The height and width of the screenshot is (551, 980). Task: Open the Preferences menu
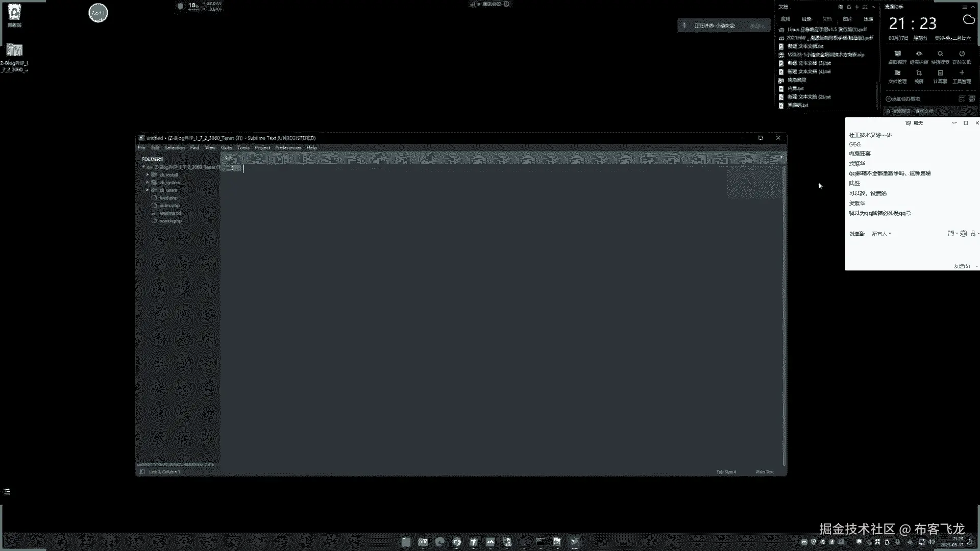[288, 148]
